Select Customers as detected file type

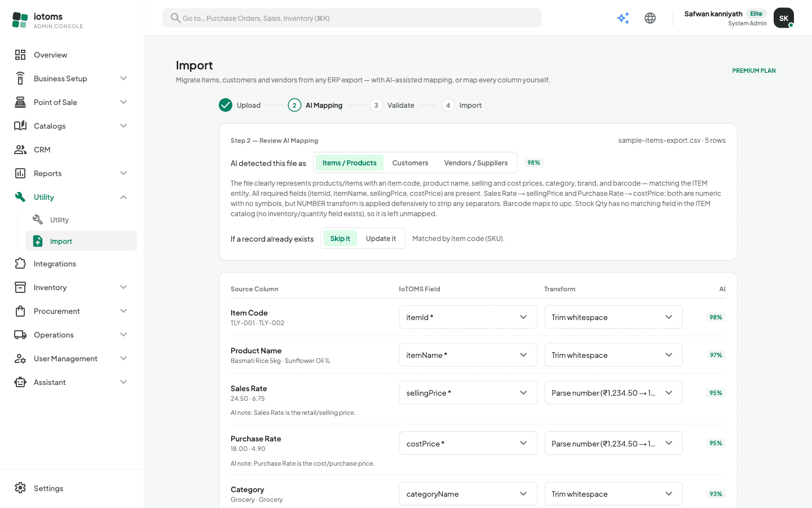[x=411, y=163]
